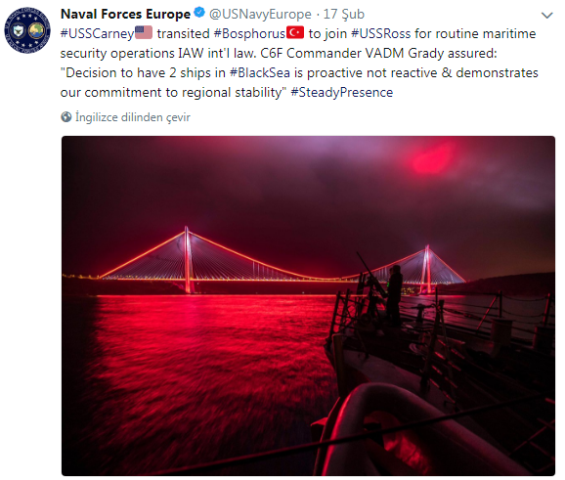The width and height of the screenshot is (565, 480).
Task: Open the #SteadyPresence hashtag
Action: tap(342, 92)
